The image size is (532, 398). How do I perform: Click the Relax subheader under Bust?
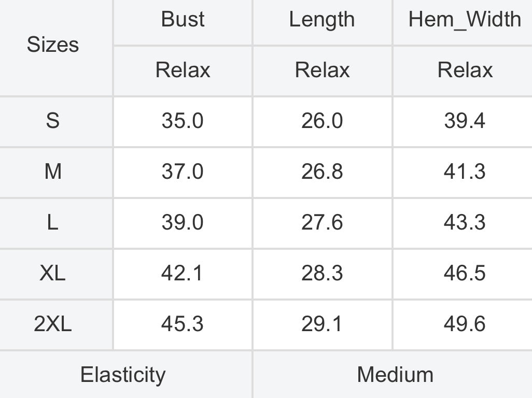click(x=183, y=70)
